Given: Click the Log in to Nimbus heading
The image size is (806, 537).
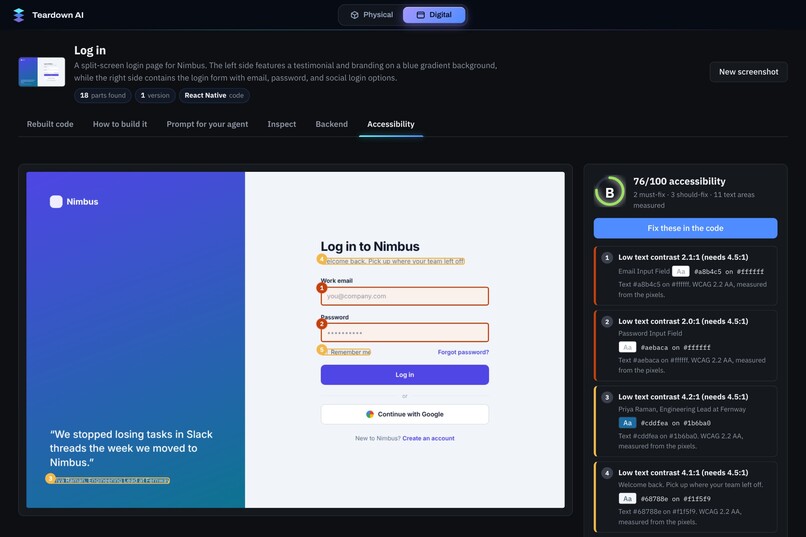Looking at the screenshot, I should [370, 247].
